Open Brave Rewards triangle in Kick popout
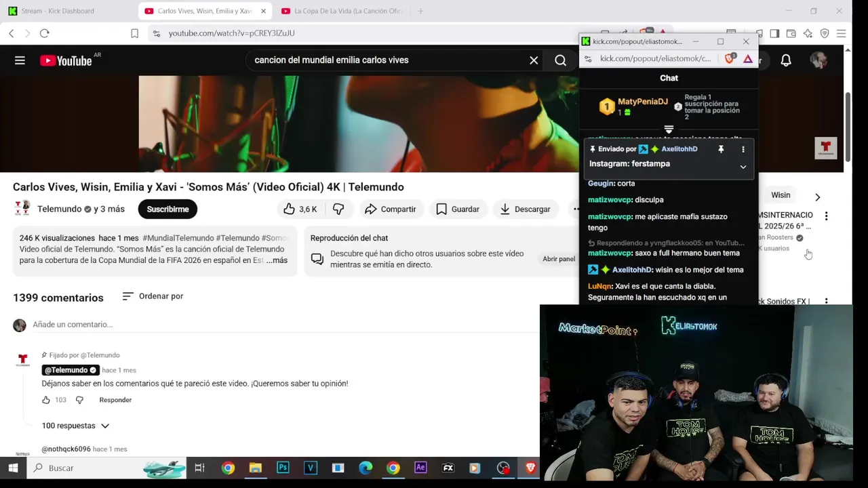The height and width of the screenshot is (488, 868). tap(748, 59)
